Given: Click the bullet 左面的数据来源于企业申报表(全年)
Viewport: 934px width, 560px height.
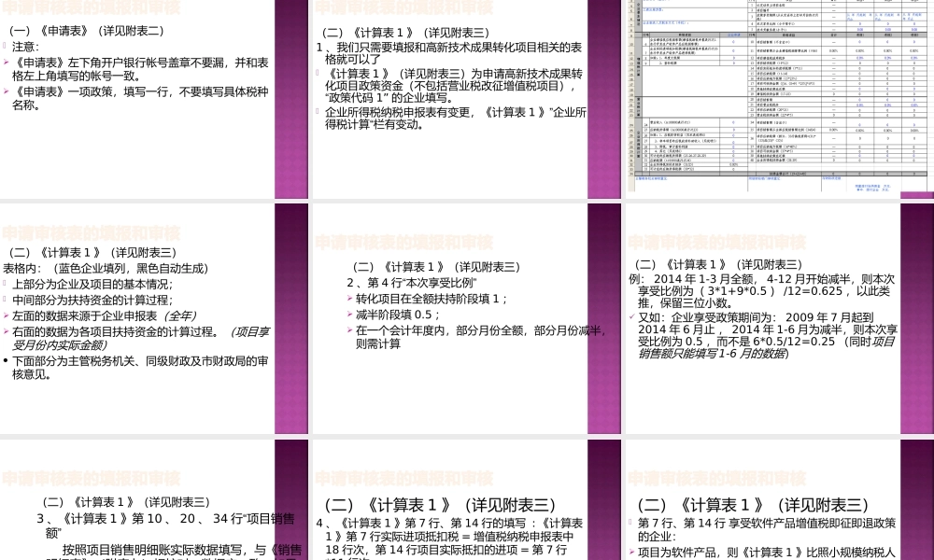Looking at the screenshot, I should (x=105, y=316).
